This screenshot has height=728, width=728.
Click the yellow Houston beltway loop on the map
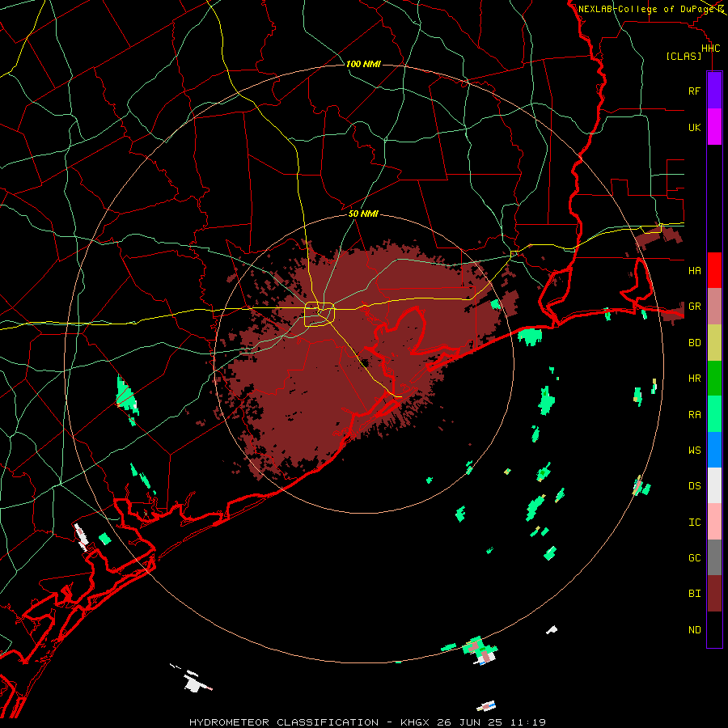(x=320, y=314)
